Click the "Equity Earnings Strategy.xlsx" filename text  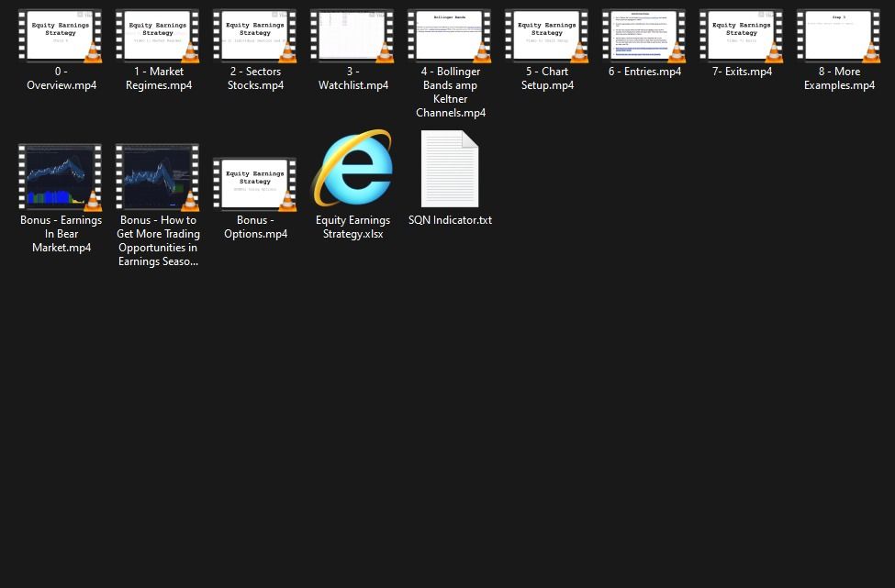pyautogui.click(x=352, y=227)
